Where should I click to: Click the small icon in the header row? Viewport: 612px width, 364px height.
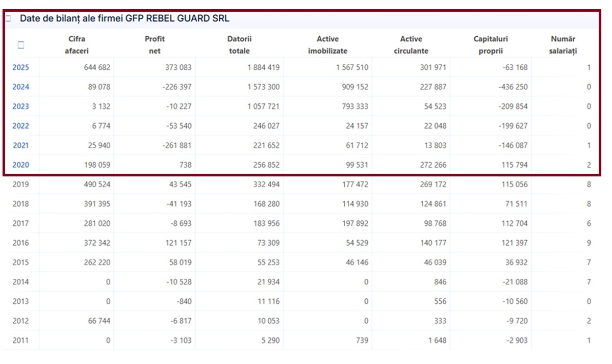click(21, 45)
